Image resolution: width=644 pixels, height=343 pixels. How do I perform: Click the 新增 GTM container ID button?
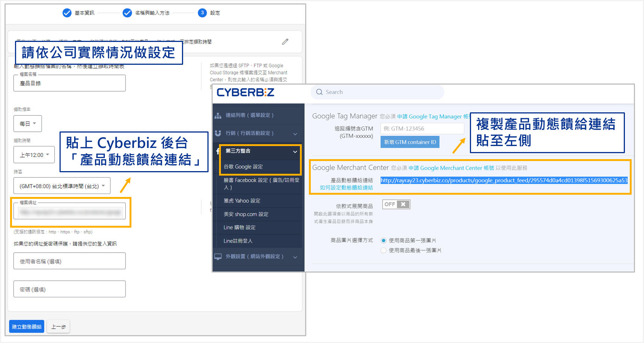(x=410, y=142)
